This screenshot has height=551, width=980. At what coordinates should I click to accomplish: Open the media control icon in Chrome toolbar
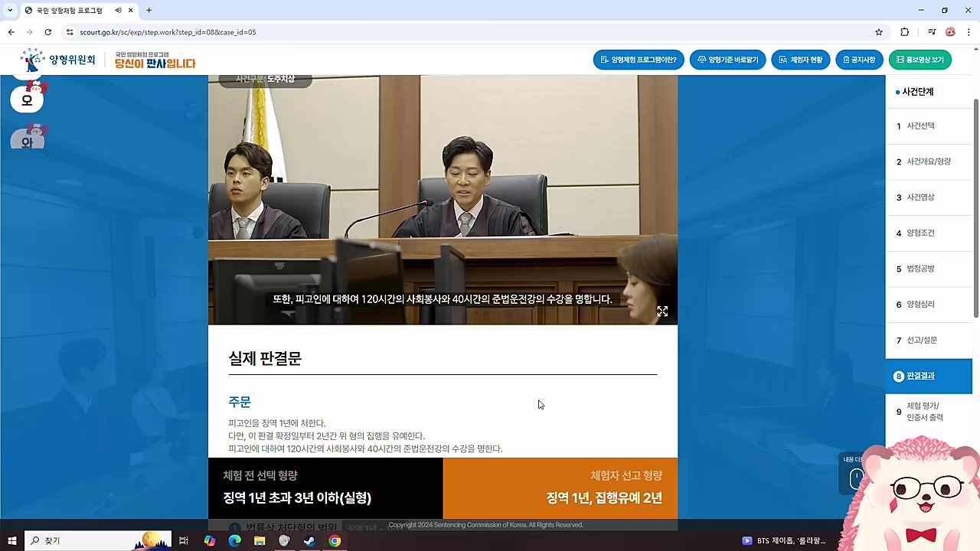(x=932, y=32)
